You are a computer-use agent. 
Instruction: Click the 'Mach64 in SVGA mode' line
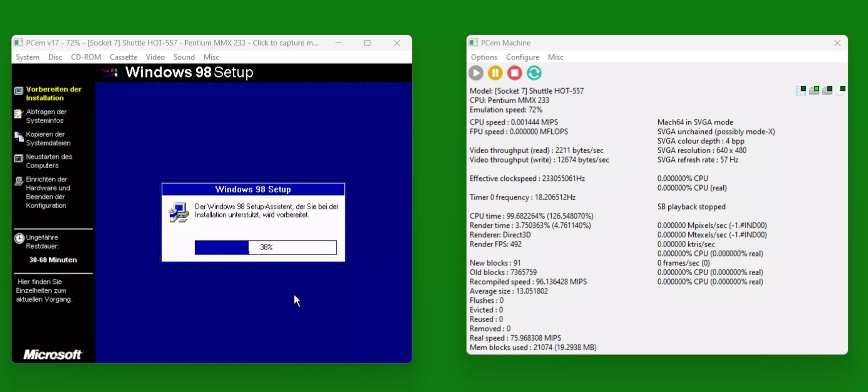point(695,122)
